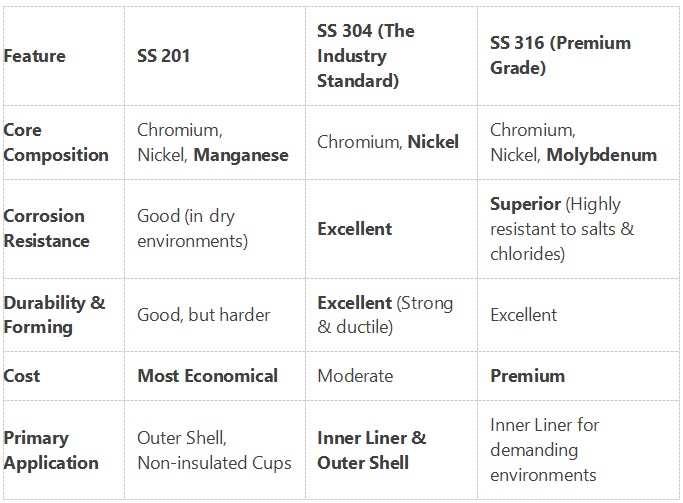Image resolution: width=683 pixels, height=503 pixels.
Task: Click the "Durability & Forming" row label
Action: pos(53,315)
